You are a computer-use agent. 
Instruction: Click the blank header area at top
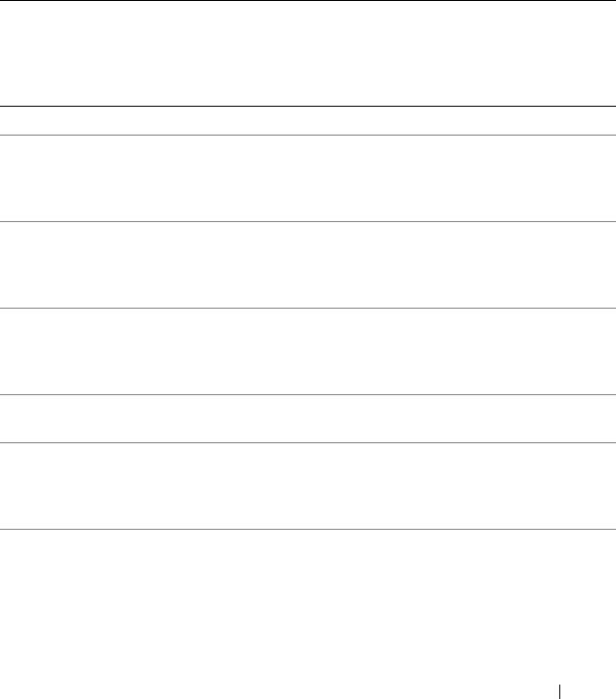tap(308, 54)
